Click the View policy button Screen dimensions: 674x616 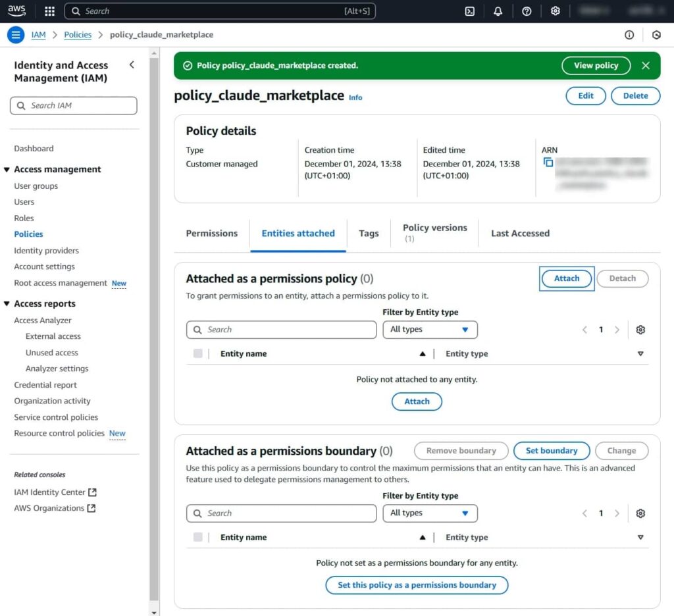click(596, 66)
